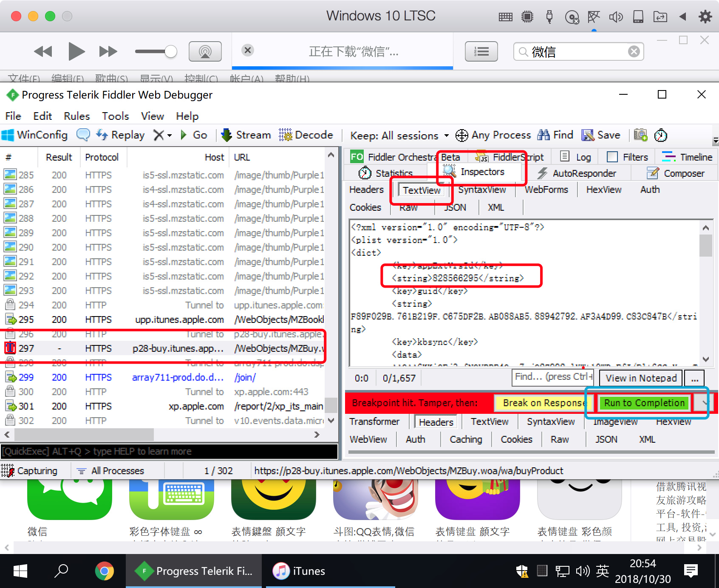Cancel the iTunes download in progress
This screenshot has width=719, height=588.
[248, 51]
